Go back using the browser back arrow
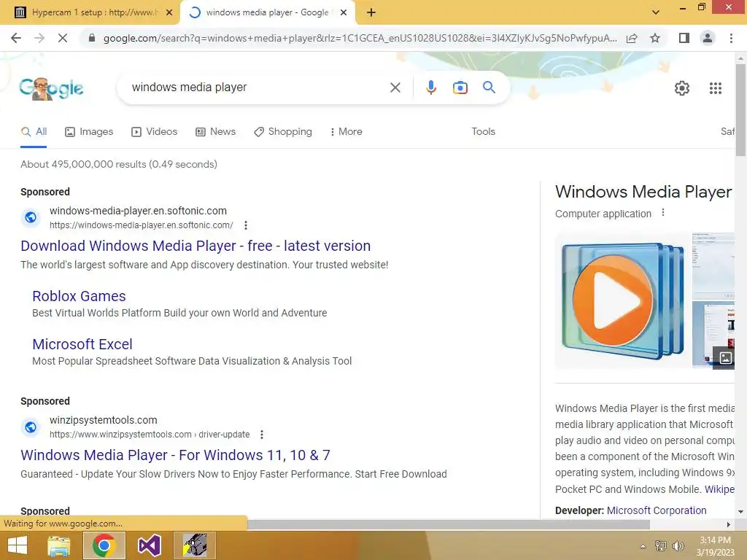Viewport: 747px width, 560px height. tap(16, 38)
